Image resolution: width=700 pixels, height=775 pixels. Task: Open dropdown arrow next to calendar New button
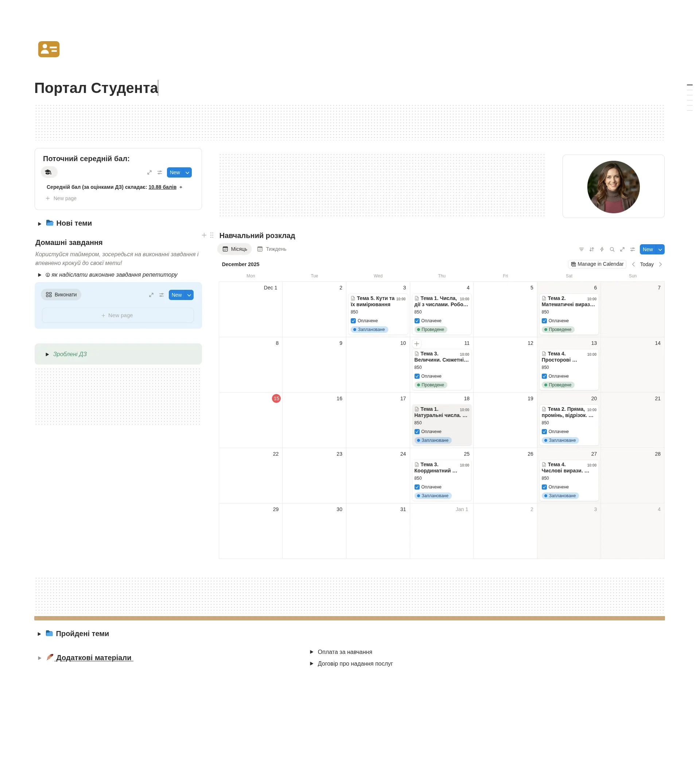point(660,249)
